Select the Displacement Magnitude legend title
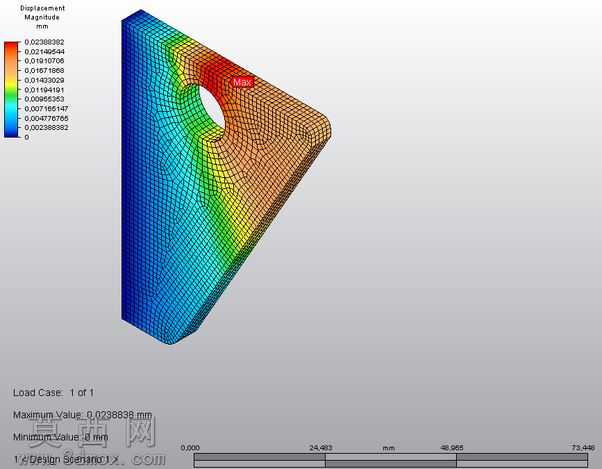Screen dimensions: 602x469 42,17
